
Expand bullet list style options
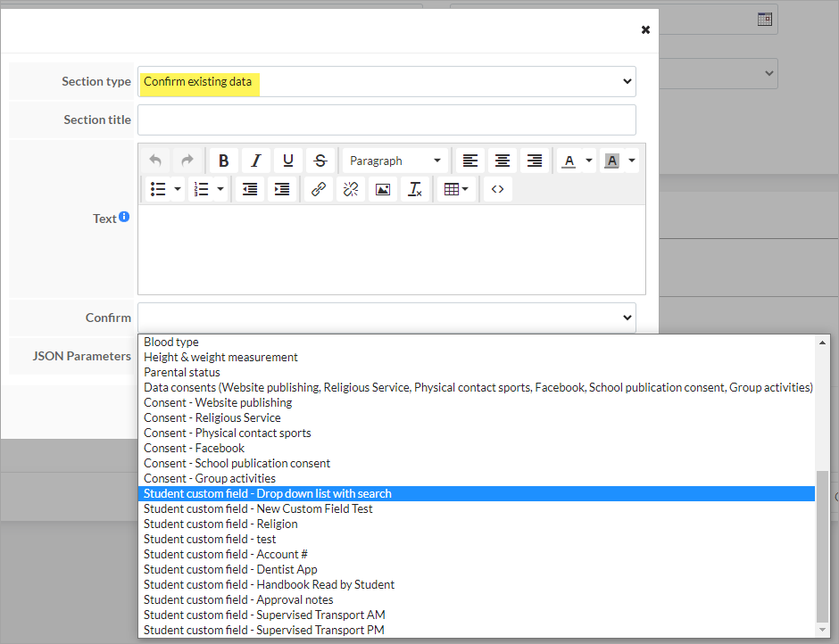pos(178,189)
